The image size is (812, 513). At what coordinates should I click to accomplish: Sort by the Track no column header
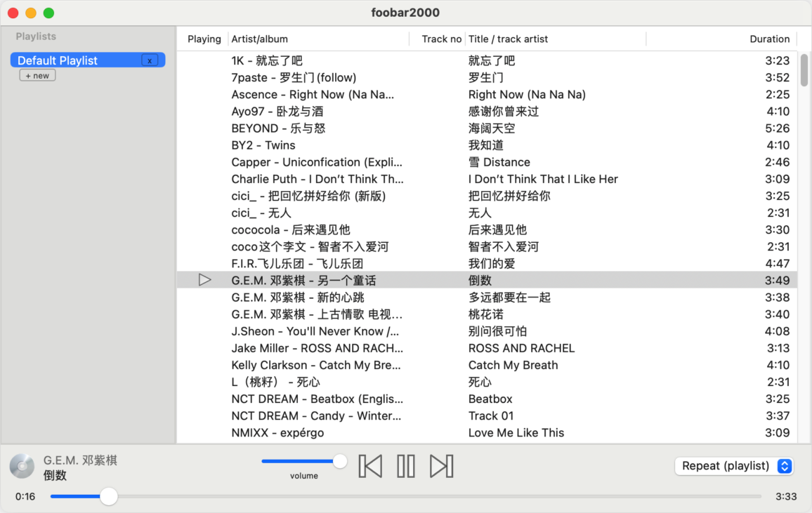click(441, 39)
